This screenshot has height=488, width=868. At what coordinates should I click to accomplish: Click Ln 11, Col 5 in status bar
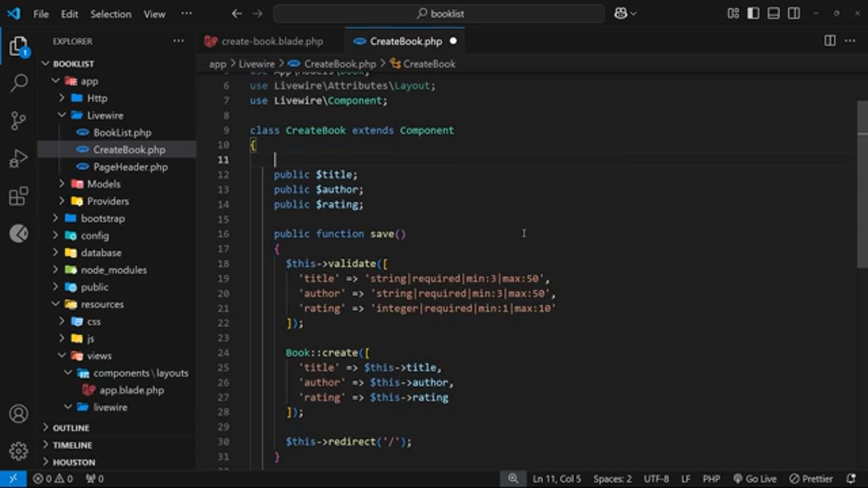click(557, 479)
